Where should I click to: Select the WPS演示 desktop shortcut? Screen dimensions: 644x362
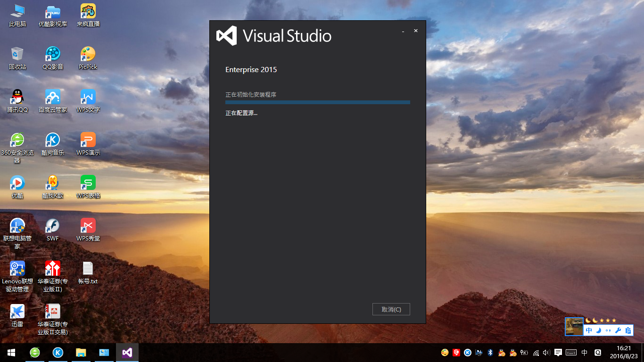[88, 144]
